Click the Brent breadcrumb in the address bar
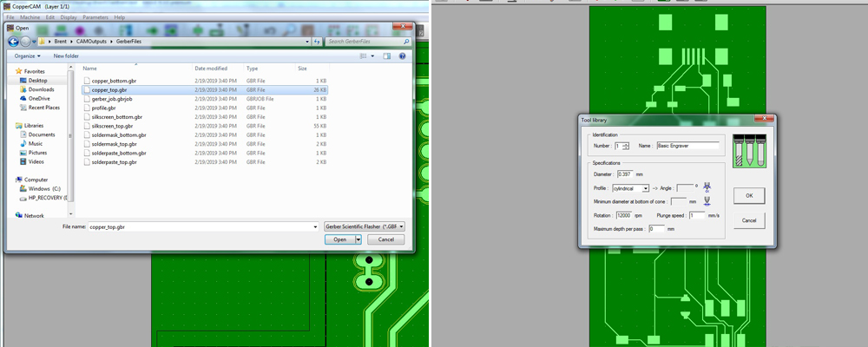The height and width of the screenshot is (347, 868). (60, 42)
